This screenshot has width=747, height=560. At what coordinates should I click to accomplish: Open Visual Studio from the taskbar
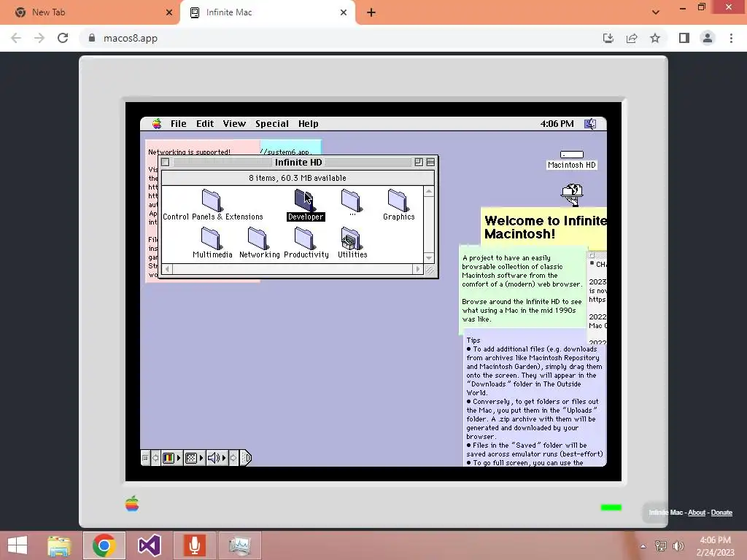click(x=149, y=545)
